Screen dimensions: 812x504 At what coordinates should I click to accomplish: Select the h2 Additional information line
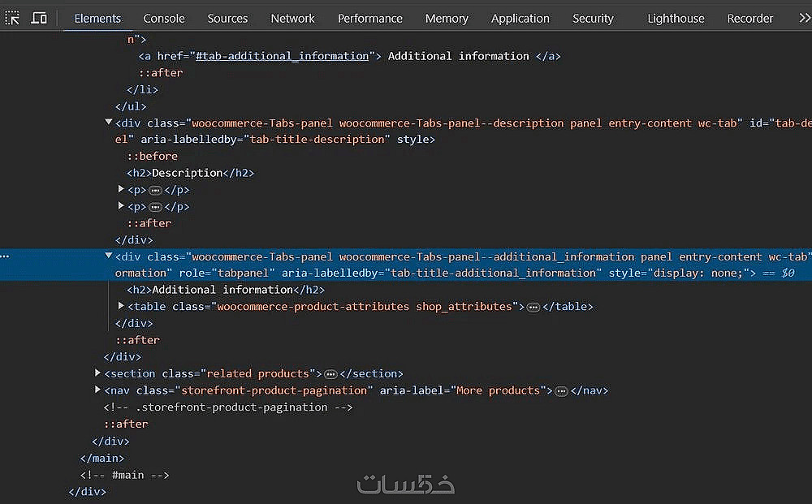point(226,290)
